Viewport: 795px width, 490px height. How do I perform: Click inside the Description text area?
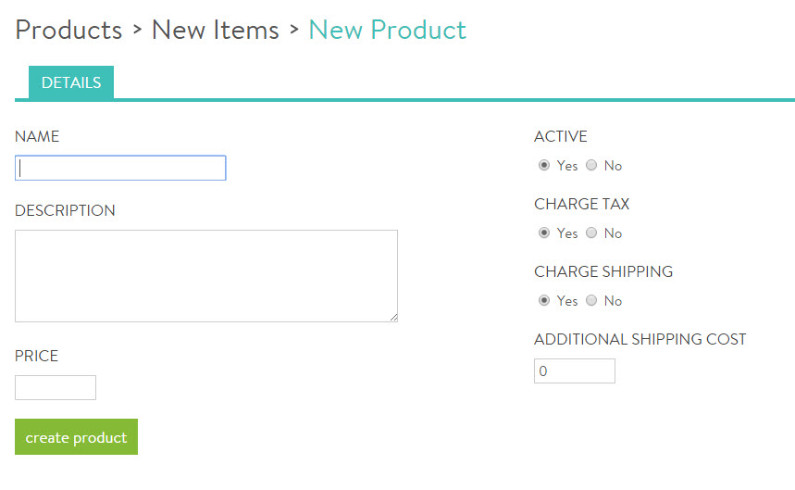tap(206, 276)
